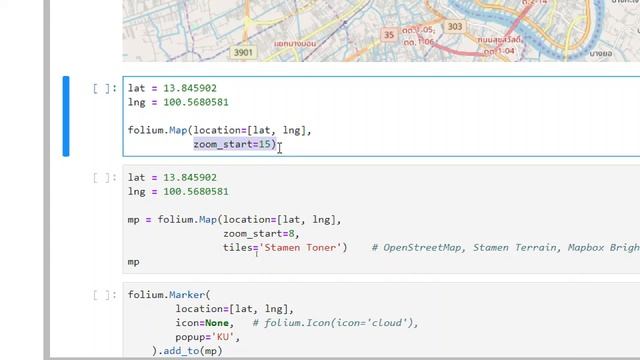Click lng = 100.5680581 in first cell
Image resolution: width=640 pixels, height=360 pixels.
pyautogui.click(x=178, y=102)
